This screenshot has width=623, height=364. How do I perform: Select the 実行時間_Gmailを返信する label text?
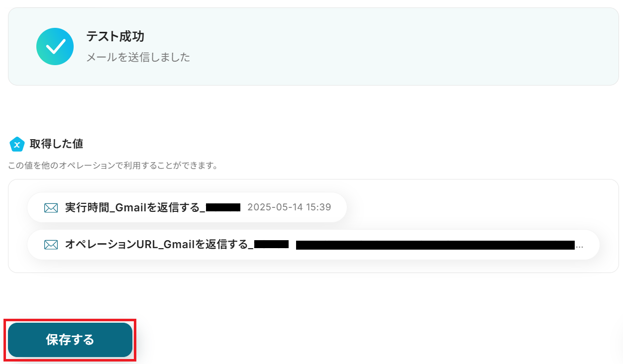point(135,207)
